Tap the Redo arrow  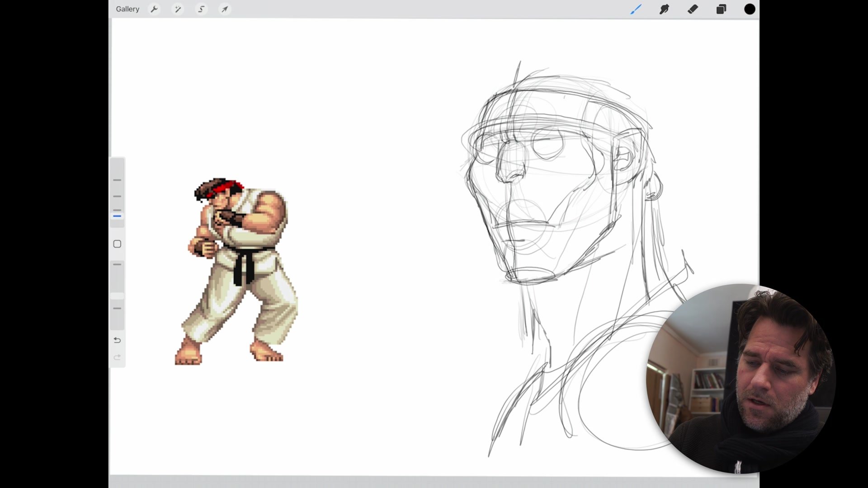[117, 357]
